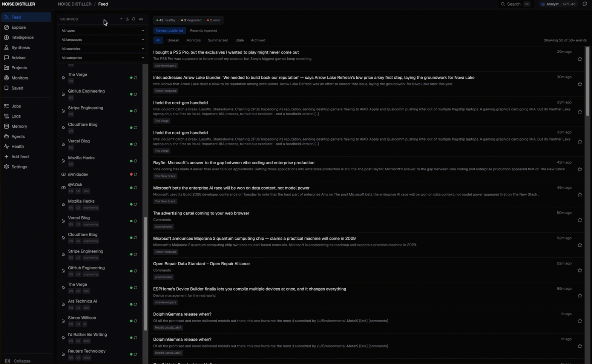Star the PS5 Pro exclusives article
The width and height of the screenshot is (592, 364).
point(580,59)
